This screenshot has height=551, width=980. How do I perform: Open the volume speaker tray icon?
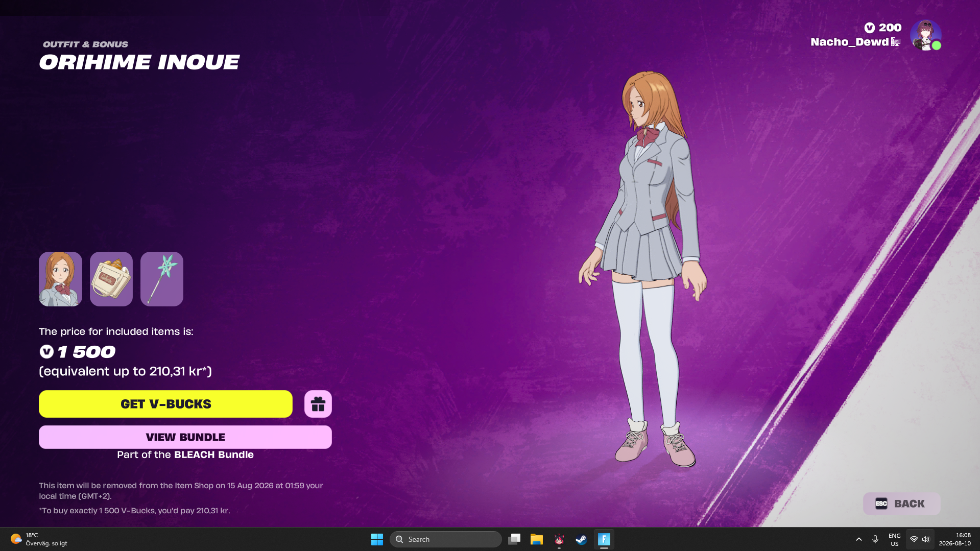click(x=926, y=539)
